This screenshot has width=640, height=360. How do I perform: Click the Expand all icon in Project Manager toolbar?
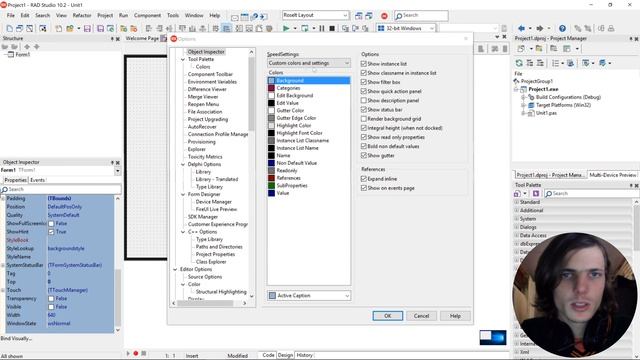pos(530,63)
